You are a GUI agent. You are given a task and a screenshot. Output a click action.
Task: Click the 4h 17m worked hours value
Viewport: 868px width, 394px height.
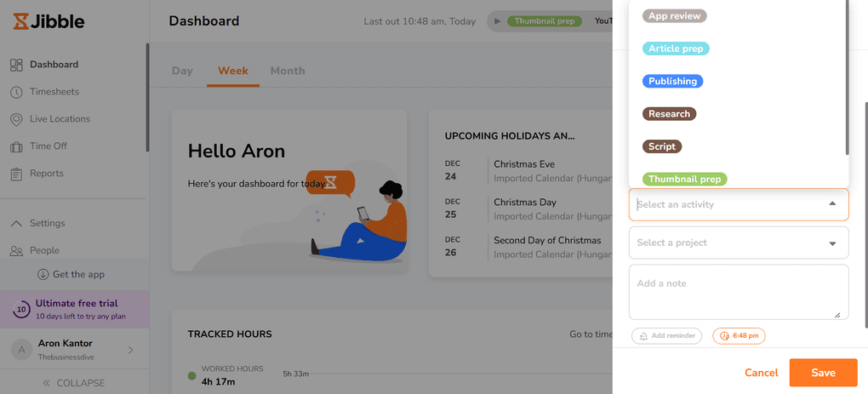[x=218, y=382]
